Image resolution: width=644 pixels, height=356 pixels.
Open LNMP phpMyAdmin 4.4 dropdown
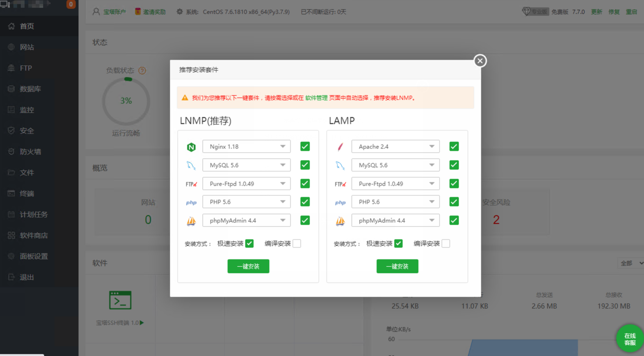tap(246, 220)
